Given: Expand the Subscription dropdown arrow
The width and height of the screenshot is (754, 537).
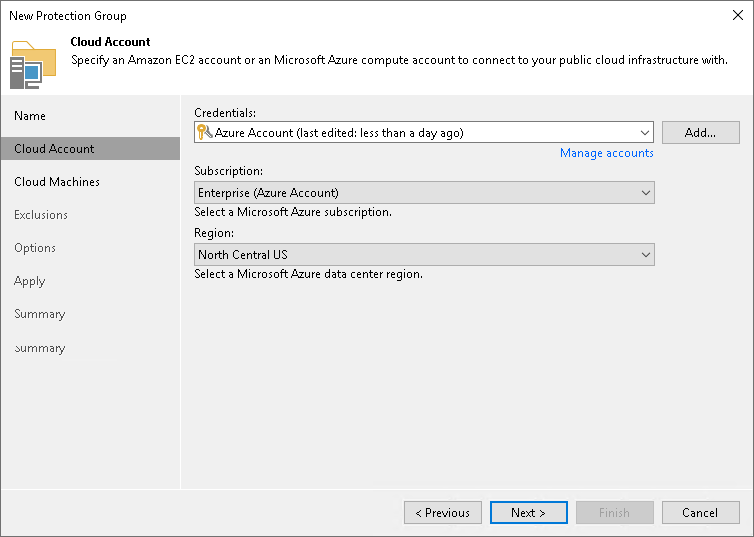Looking at the screenshot, I should (x=645, y=193).
